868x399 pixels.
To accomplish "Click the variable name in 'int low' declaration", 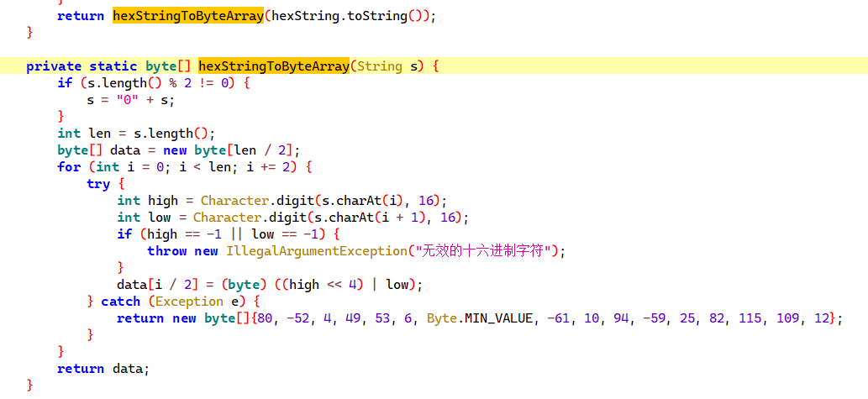I will 159,217.
